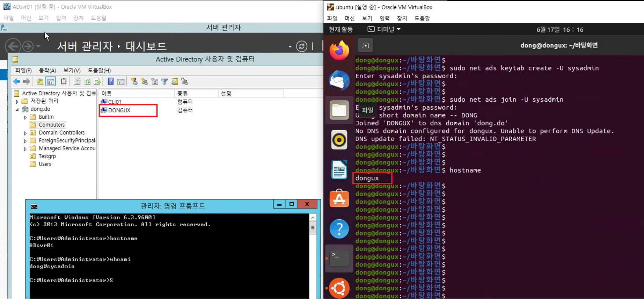
Task: Open Rhythmbox from Ubuntu dock
Action: [339, 140]
